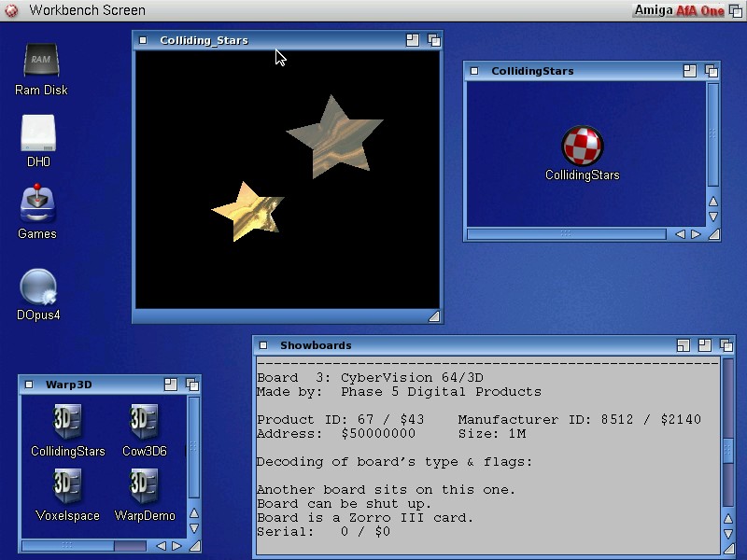Click Showboards window iconify gadget

tap(684, 345)
